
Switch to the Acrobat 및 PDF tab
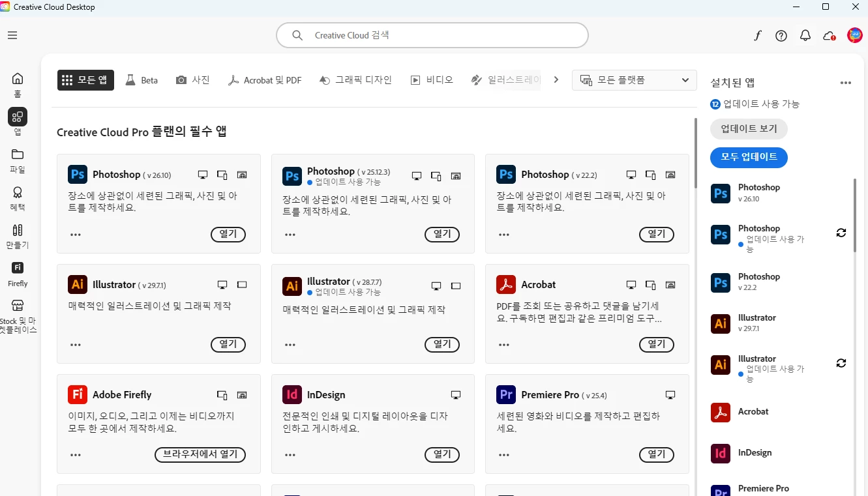coord(265,80)
